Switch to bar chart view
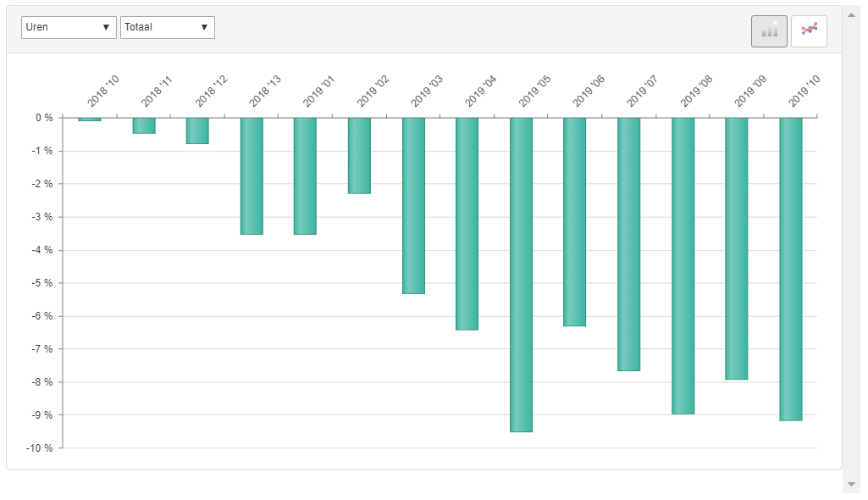 coord(769,31)
